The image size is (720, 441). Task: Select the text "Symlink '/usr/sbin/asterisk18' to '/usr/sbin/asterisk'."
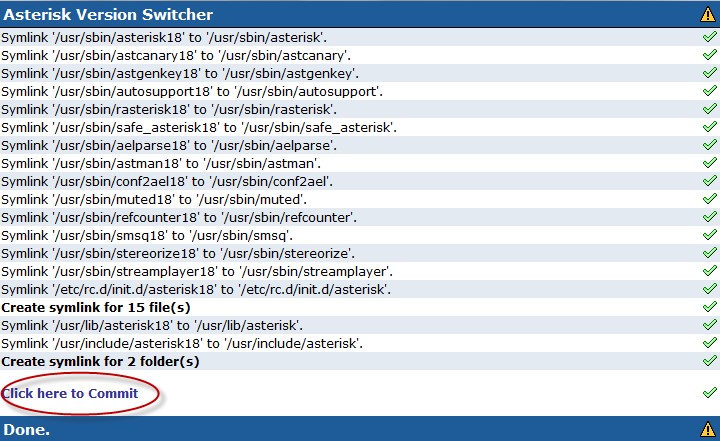pyautogui.click(x=164, y=38)
